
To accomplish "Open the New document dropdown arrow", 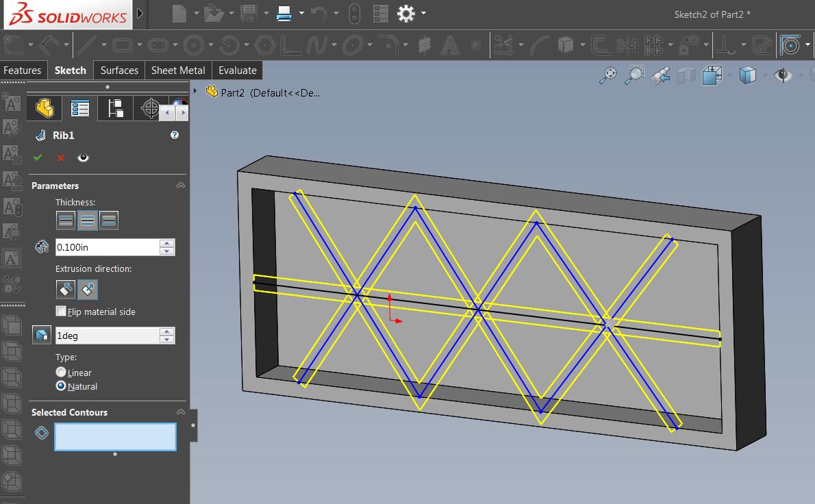I will [x=197, y=14].
